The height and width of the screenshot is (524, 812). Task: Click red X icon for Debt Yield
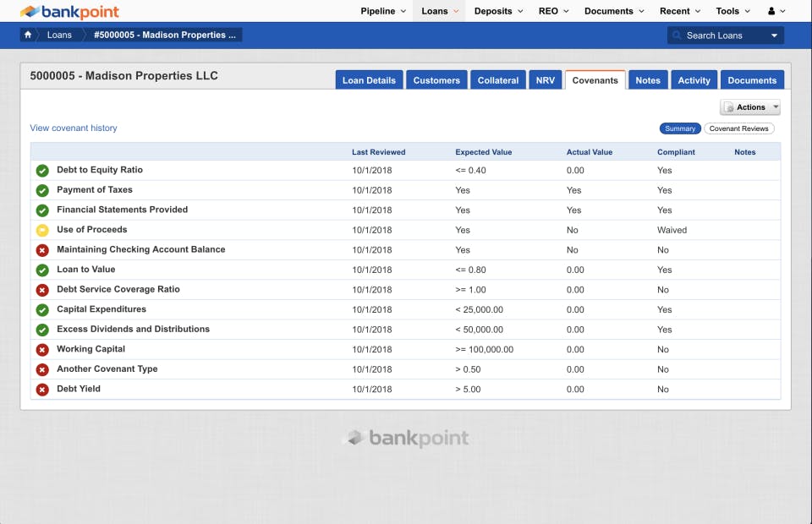[42, 390]
